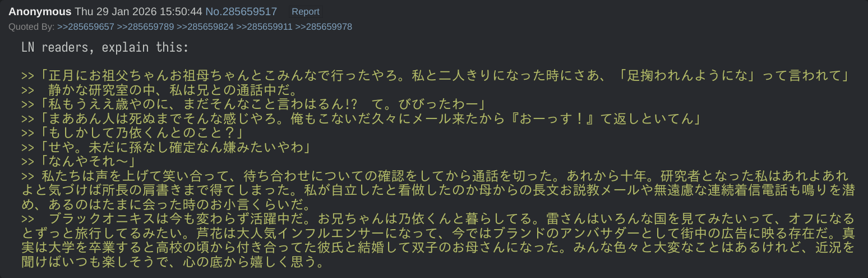868x278 pixels.
Task: Open post number No.285659517 link
Action: [x=241, y=12]
